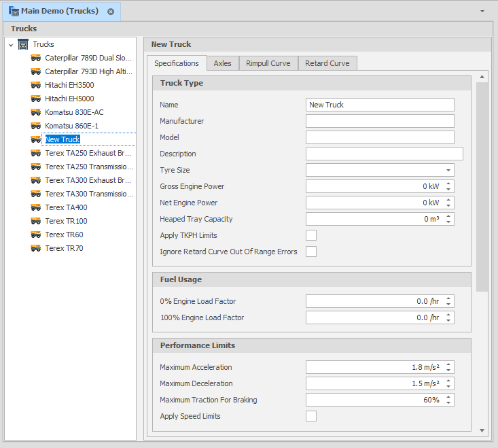The width and height of the screenshot is (498, 448).
Task: Tick Ignore Retard Curve Out Of Range Errors
Action: tap(311, 252)
